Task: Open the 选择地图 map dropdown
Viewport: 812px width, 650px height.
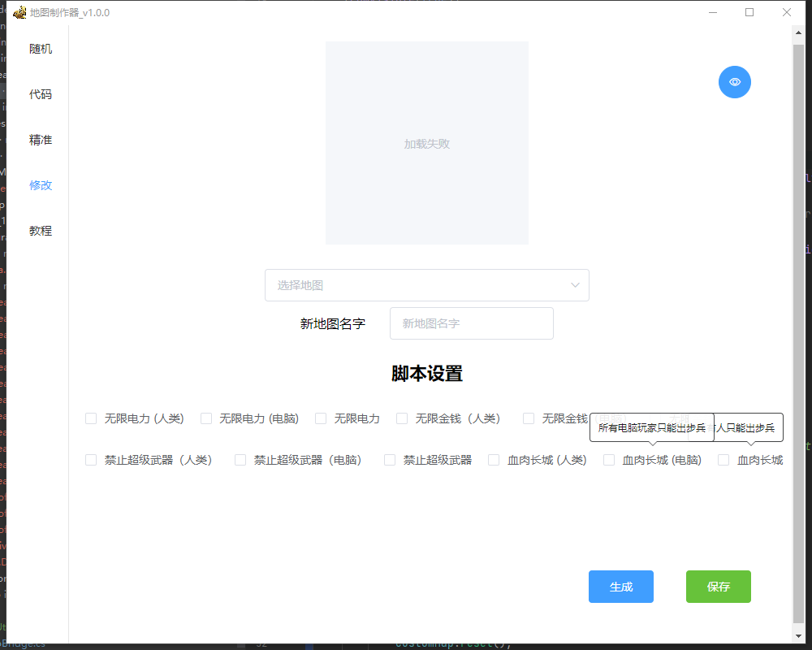Action: (426, 285)
